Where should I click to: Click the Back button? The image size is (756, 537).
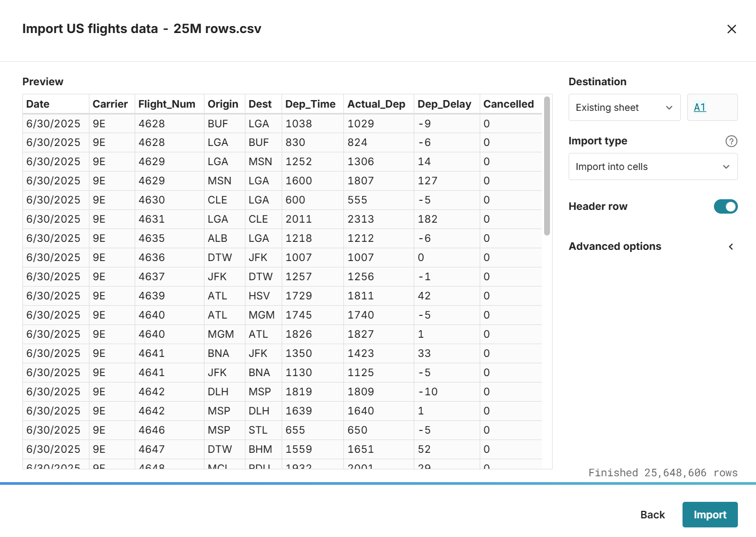(653, 515)
